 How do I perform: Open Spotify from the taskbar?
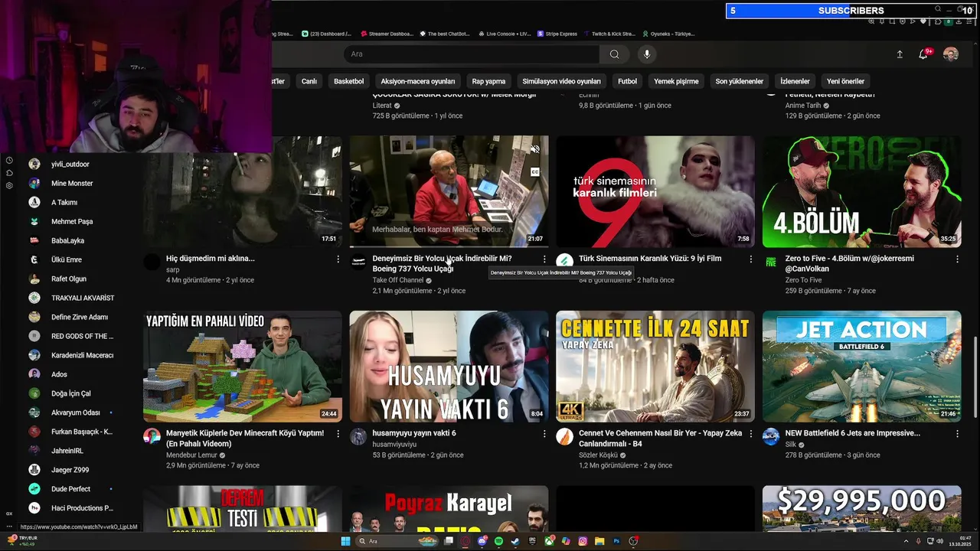498,541
